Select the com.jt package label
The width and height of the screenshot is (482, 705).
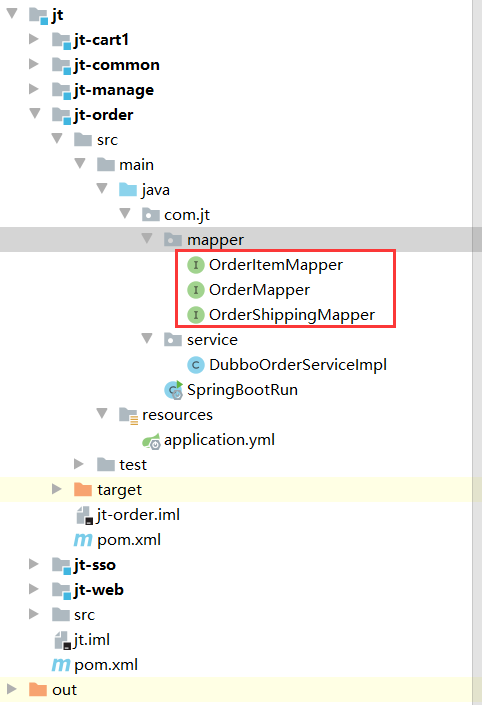(187, 215)
